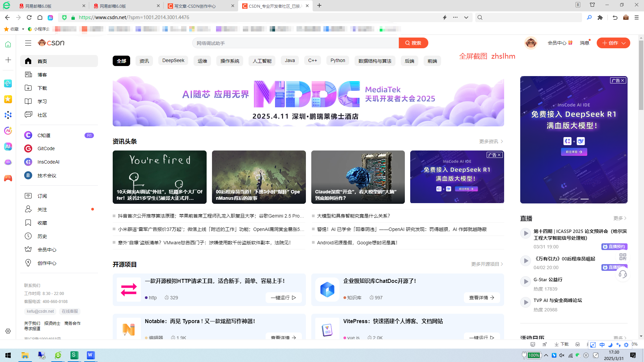Select the DeepSeek category tab

(x=173, y=61)
